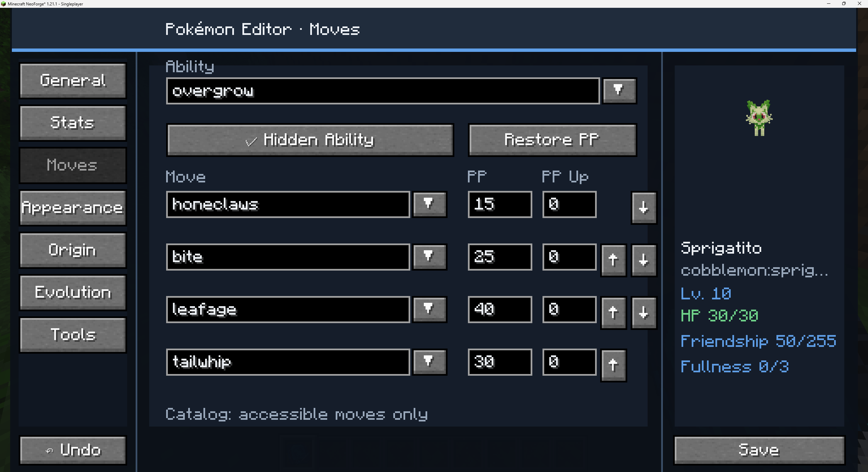Undo the last edit
The image size is (868, 472).
point(73,450)
